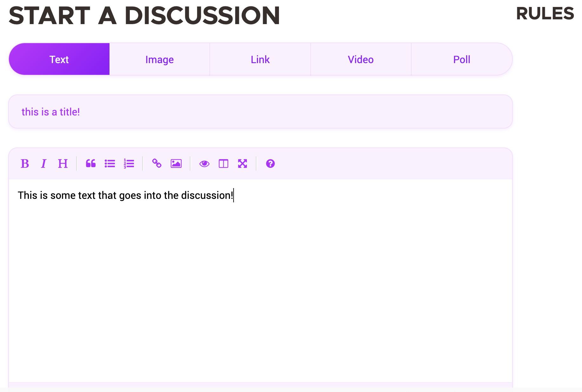This screenshot has height=392, width=582.
Task: Insert a blockquote using the quote icon
Action: coord(91,164)
